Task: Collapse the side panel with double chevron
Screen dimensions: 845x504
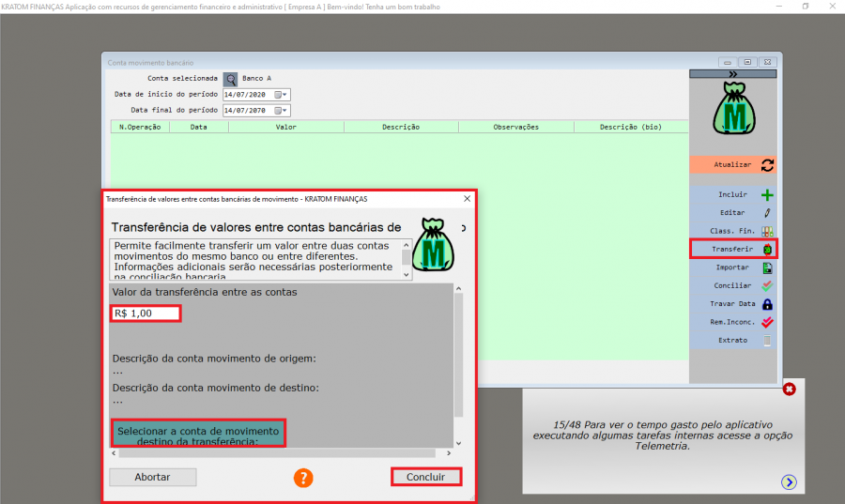Action: (732, 73)
